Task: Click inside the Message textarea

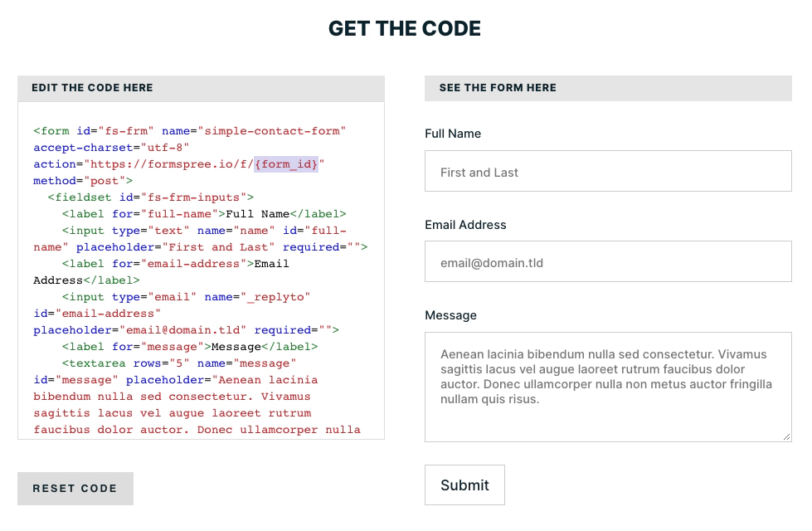Action: coord(607,387)
